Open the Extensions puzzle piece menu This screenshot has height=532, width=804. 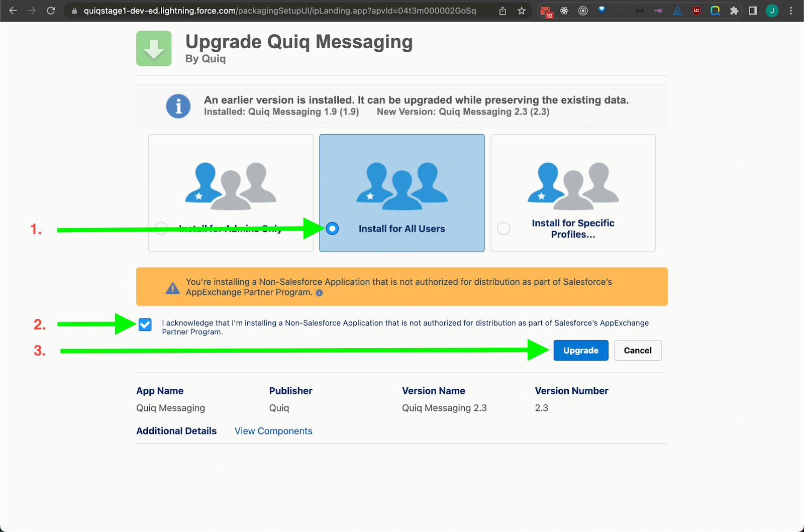tap(734, 11)
